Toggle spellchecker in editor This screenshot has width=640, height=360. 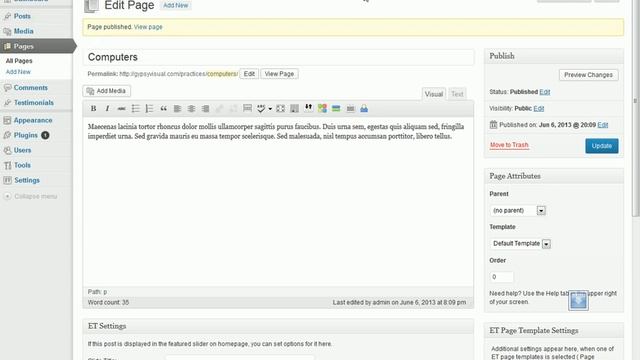[261, 109]
